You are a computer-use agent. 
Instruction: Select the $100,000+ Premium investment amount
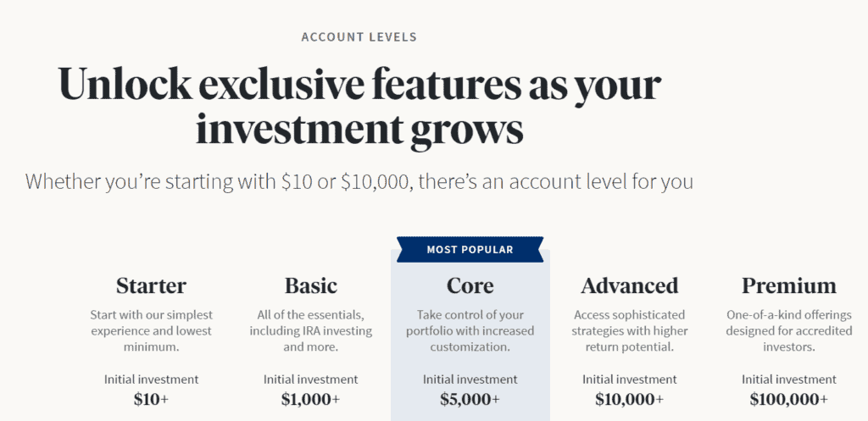click(x=788, y=398)
